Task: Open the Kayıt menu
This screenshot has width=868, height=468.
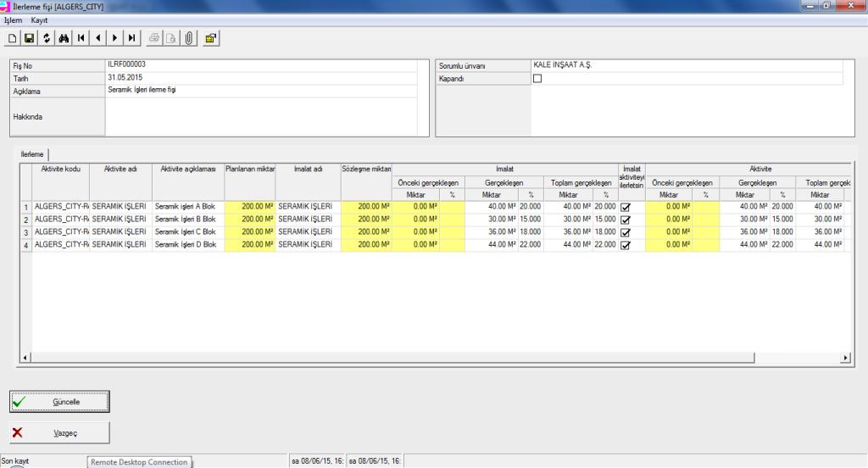Action: (40, 19)
